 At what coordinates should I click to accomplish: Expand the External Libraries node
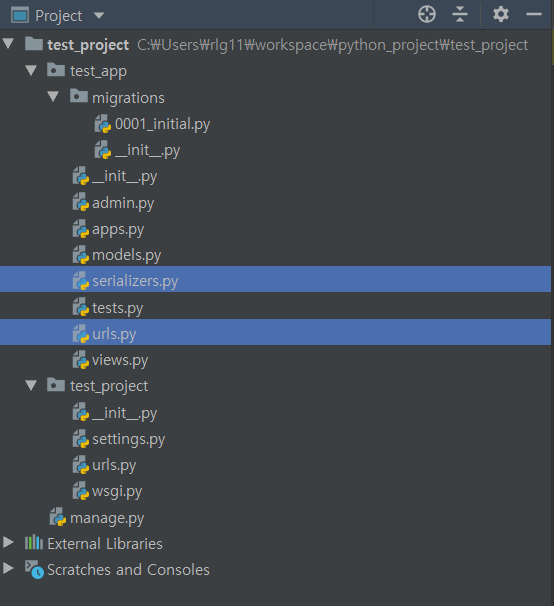coord(8,542)
